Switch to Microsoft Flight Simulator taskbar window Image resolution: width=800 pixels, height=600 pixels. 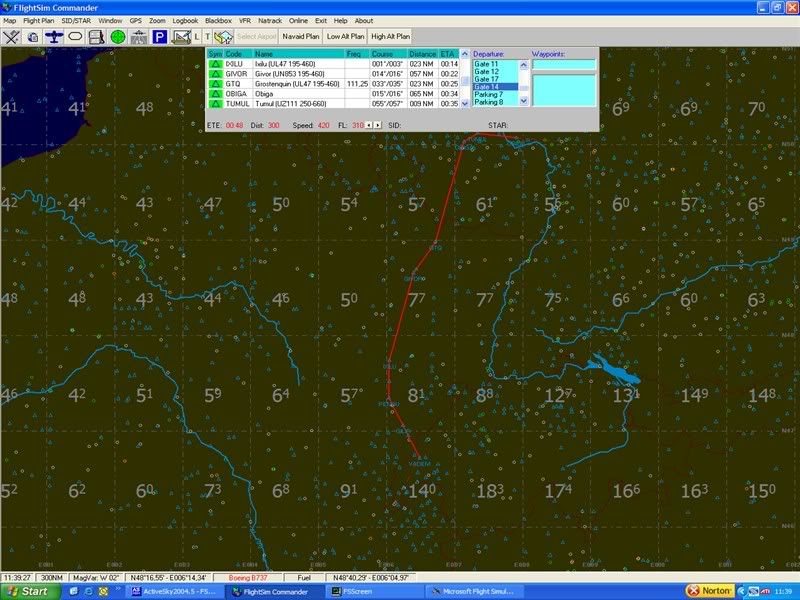coord(474,592)
